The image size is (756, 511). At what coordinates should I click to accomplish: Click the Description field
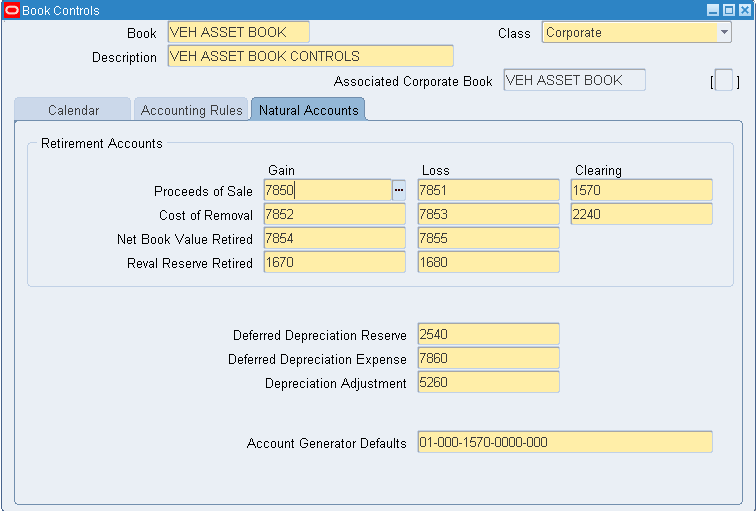pos(310,56)
